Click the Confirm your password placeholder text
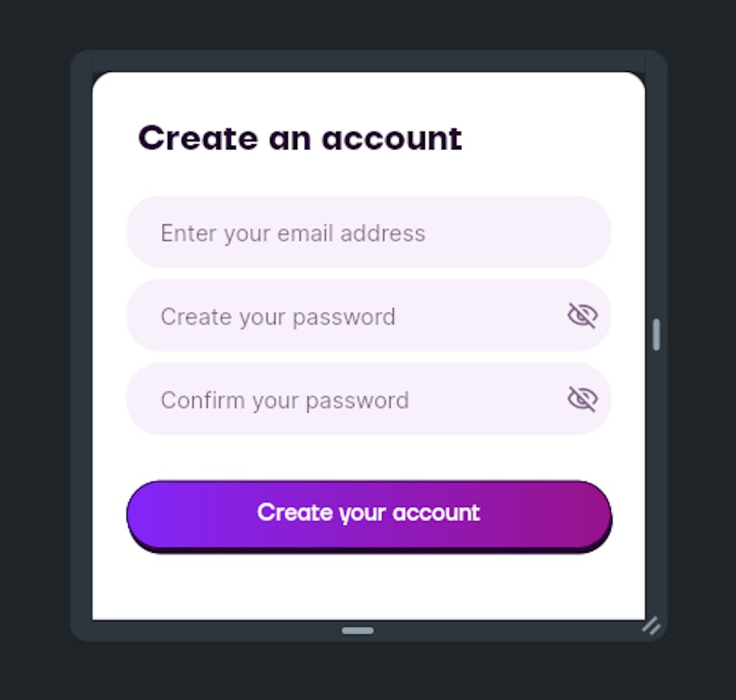Viewport: 736px width, 700px height. point(284,400)
